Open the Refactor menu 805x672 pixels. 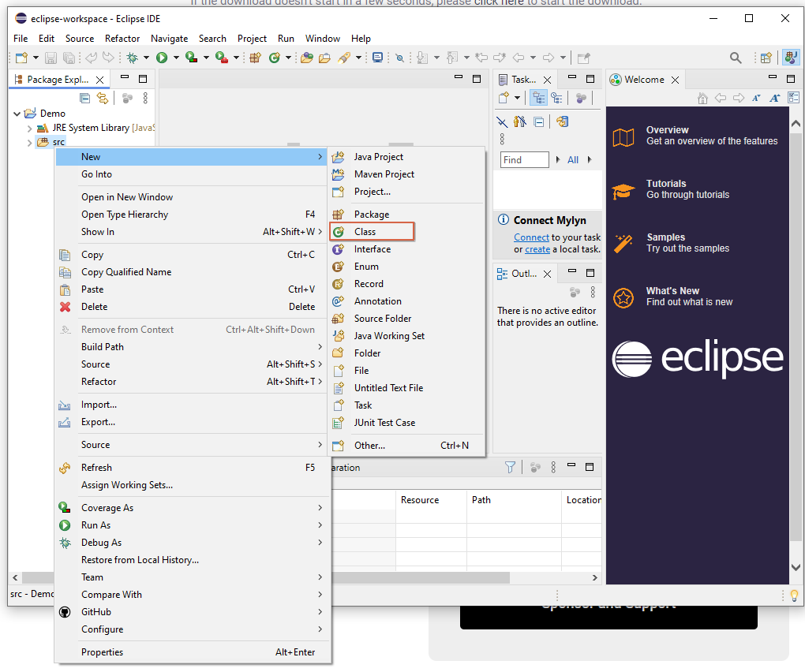(x=122, y=38)
